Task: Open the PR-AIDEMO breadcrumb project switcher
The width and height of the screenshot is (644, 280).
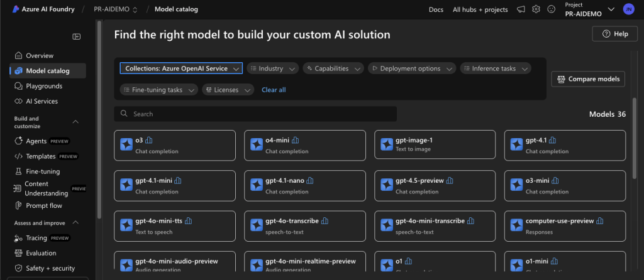Action: (116, 9)
